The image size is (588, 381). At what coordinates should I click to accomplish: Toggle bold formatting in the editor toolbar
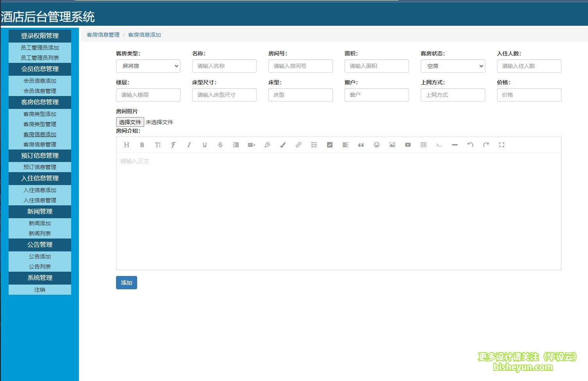point(142,145)
